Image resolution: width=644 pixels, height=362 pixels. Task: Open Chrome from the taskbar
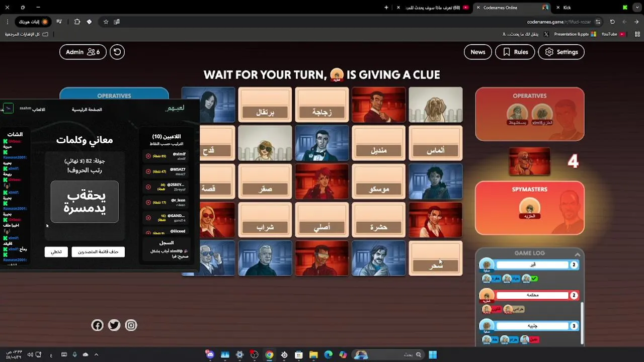(269, 354)
